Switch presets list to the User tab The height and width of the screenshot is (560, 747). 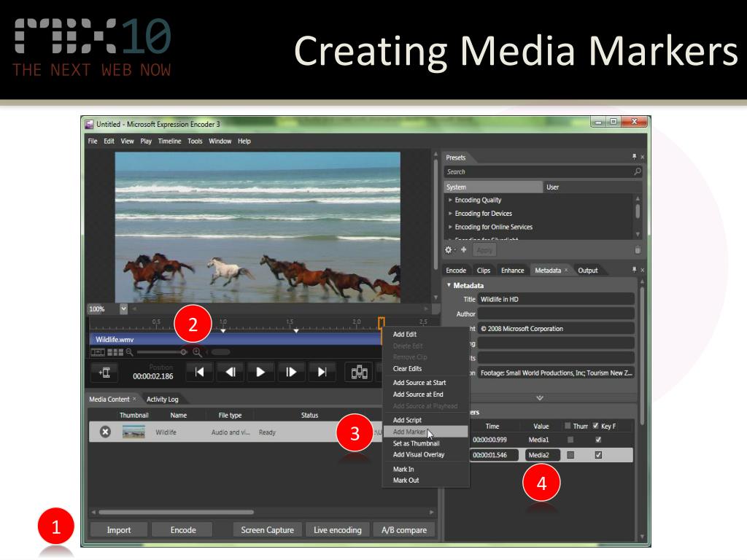553,187
